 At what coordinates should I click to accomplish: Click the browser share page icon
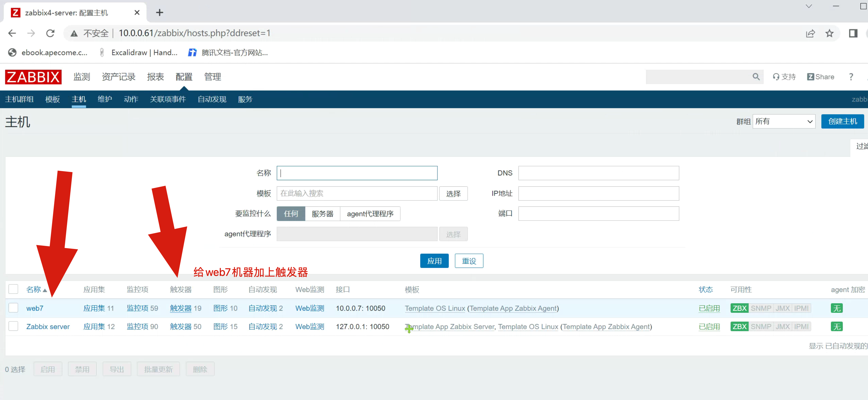click(810, 33)
